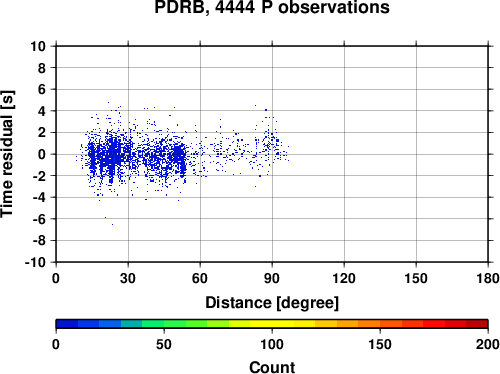Click the plot title "PDRB, 4444 P observations"
The width and height of the screenshot is (500, 374).
coord(272,7)
